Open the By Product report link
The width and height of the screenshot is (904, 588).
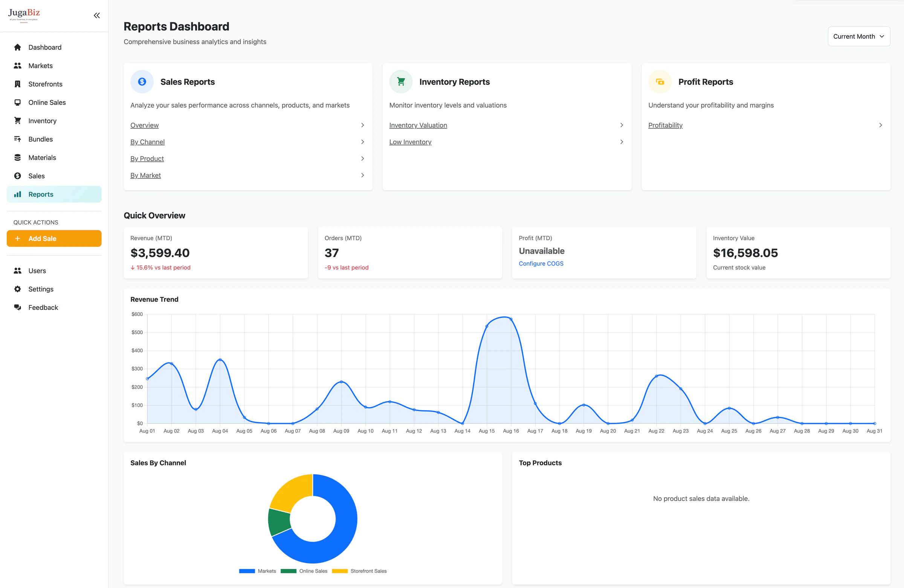[x=147, y=159]
